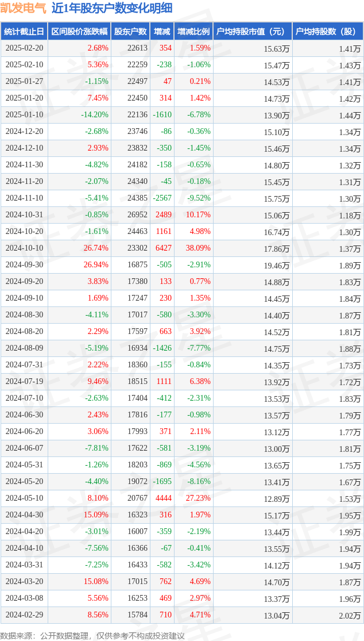364x641 pixels.
Task: Select the 2025-02-20 date cell
Action: pyautogui.click(x=24, y=48)
